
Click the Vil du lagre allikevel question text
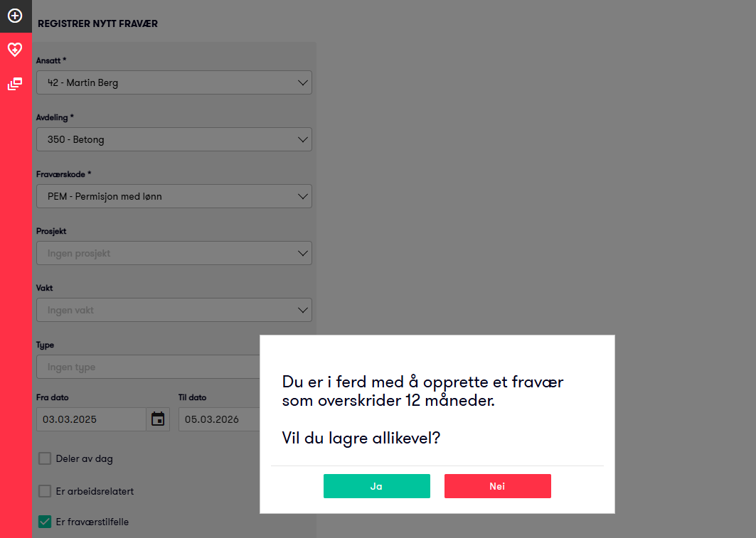361,438
